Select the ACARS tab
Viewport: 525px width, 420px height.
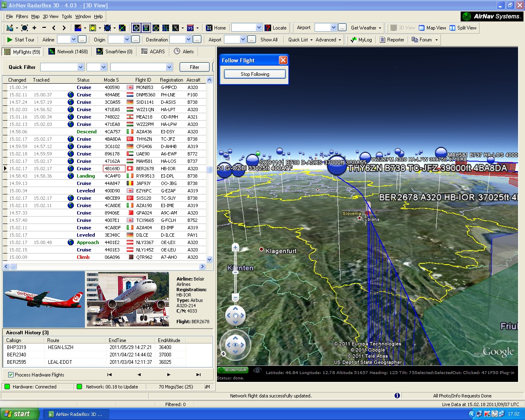(153, 52)
